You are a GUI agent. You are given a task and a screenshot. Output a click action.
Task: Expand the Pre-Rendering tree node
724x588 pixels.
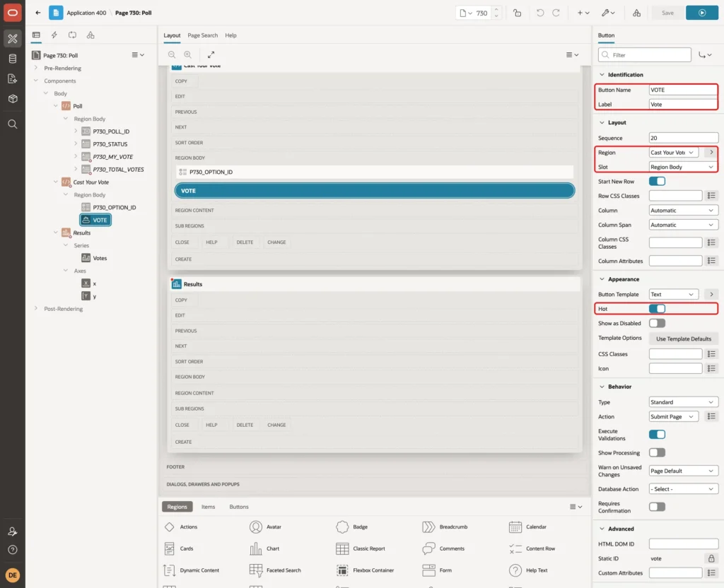36,68
